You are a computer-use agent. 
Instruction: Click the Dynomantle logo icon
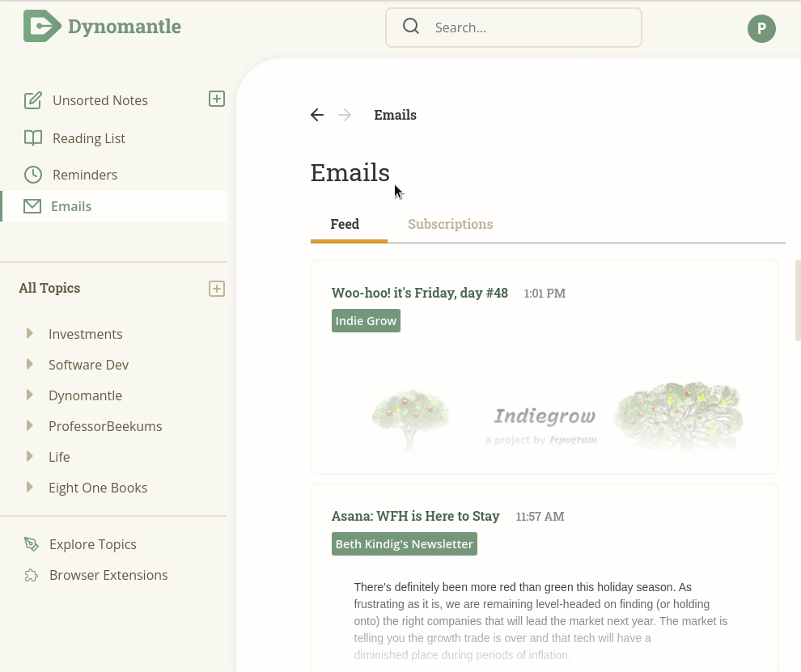[42, 26]
